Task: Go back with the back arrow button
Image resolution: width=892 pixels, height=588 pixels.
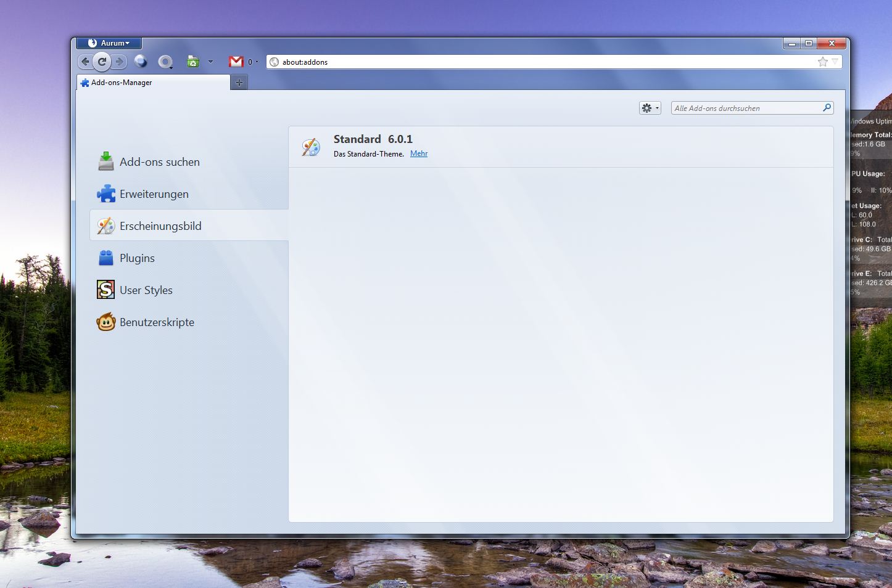Action: (85, 62)
